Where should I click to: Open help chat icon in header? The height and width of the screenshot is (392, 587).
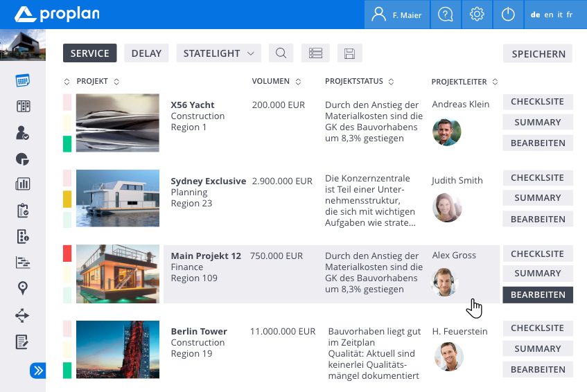coord(446,15)
